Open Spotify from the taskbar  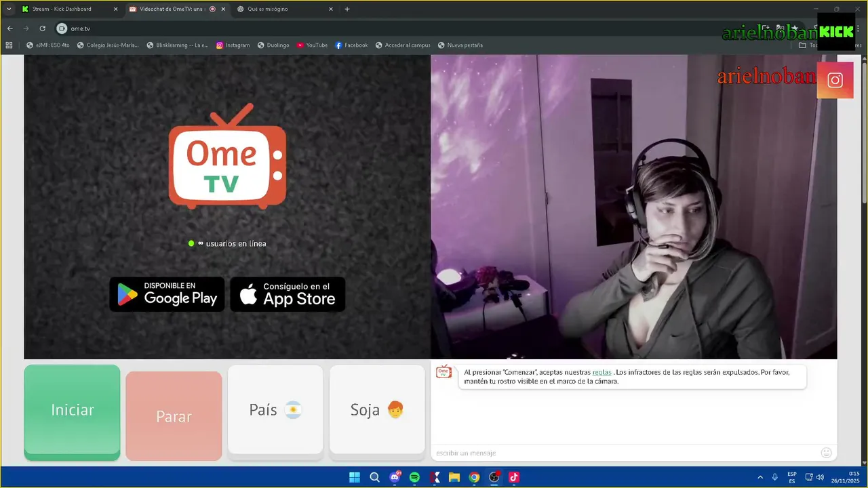click(x=414, y=477)
